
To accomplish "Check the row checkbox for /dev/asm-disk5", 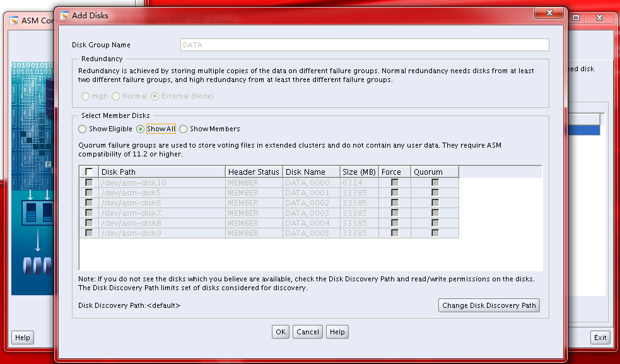I will pos(89,192).
